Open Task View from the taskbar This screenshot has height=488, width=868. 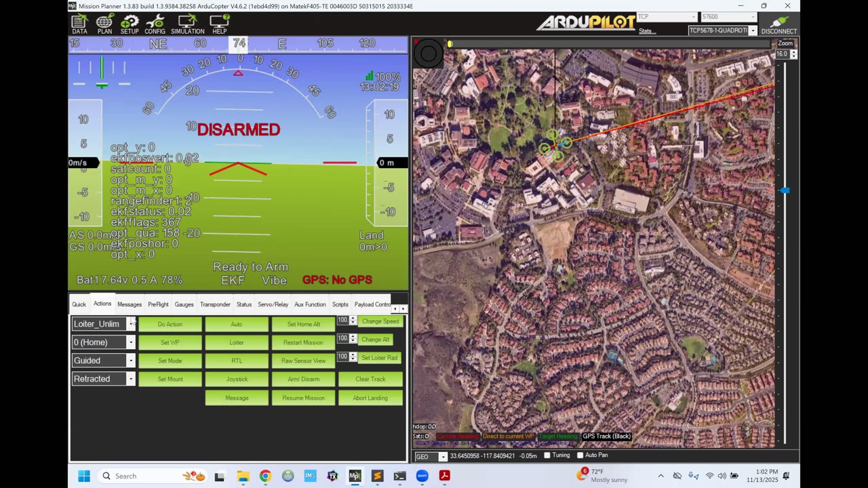click(x=220, y=476)
